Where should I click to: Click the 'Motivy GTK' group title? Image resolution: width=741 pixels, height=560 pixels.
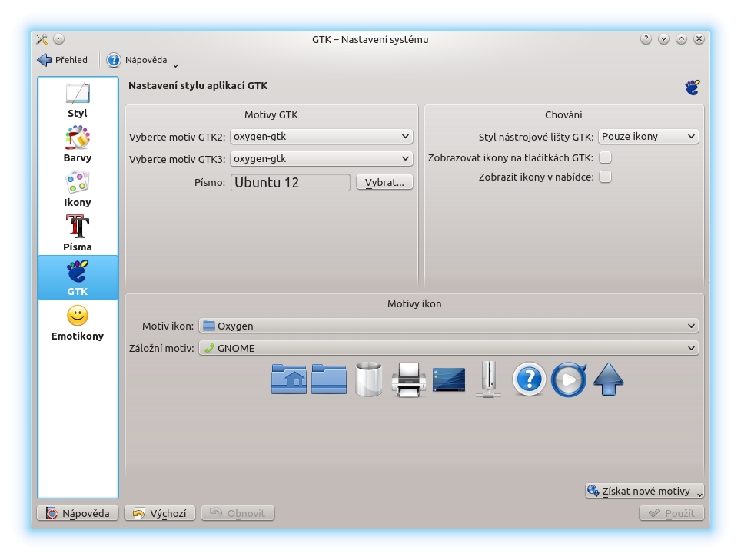point(271,114)
